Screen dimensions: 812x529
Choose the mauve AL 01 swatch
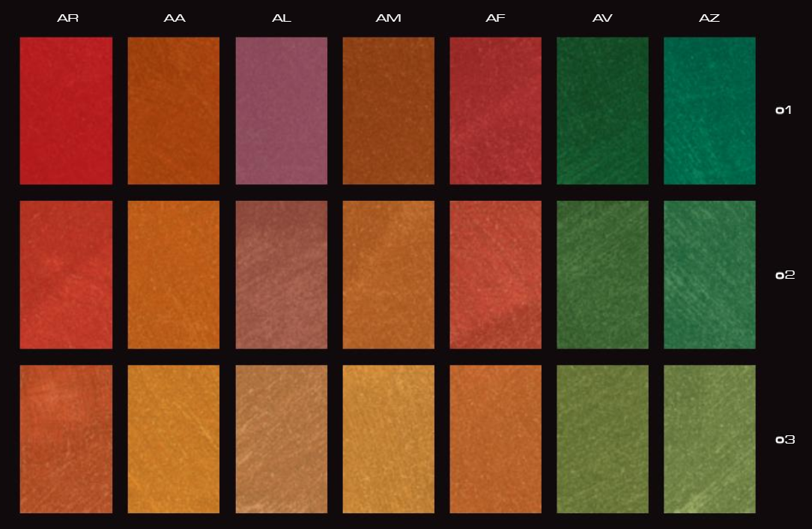coord(281,111)
